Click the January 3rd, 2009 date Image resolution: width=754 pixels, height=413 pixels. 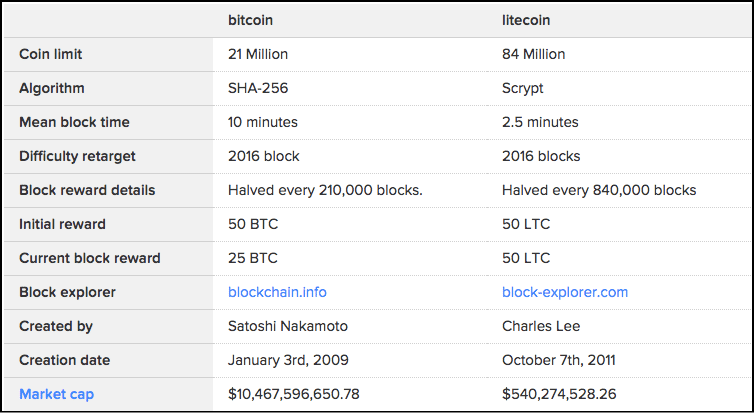pos(288,360)
